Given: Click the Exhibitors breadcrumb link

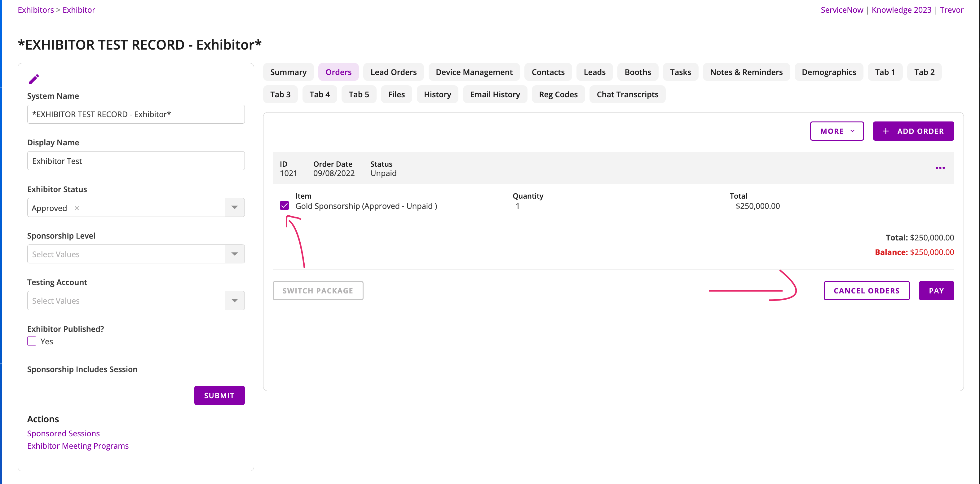Looking at the screenshot, I should 36,10.
